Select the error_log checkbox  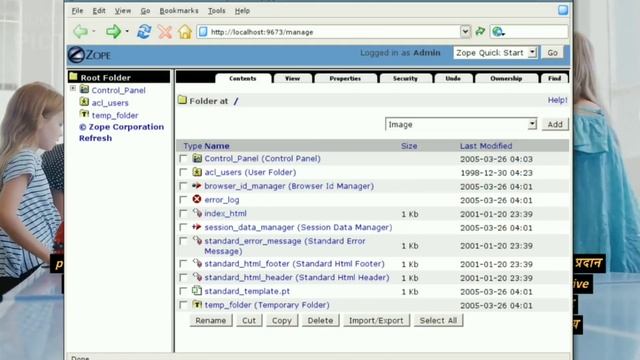tap(183, 200)
